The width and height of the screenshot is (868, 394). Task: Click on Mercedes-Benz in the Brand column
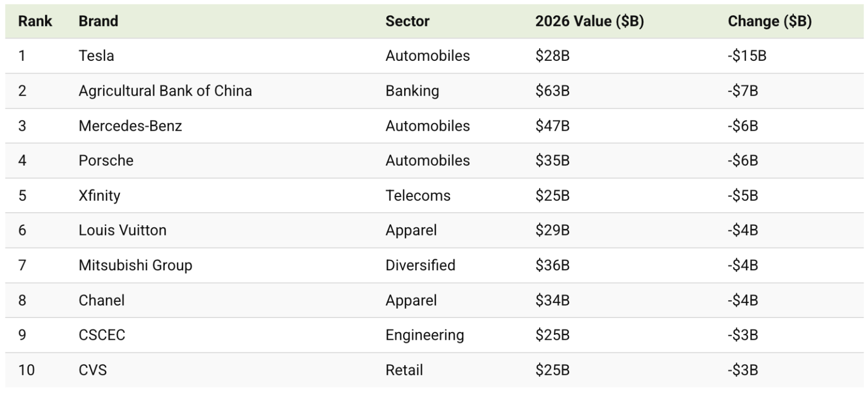click(130, 126)
